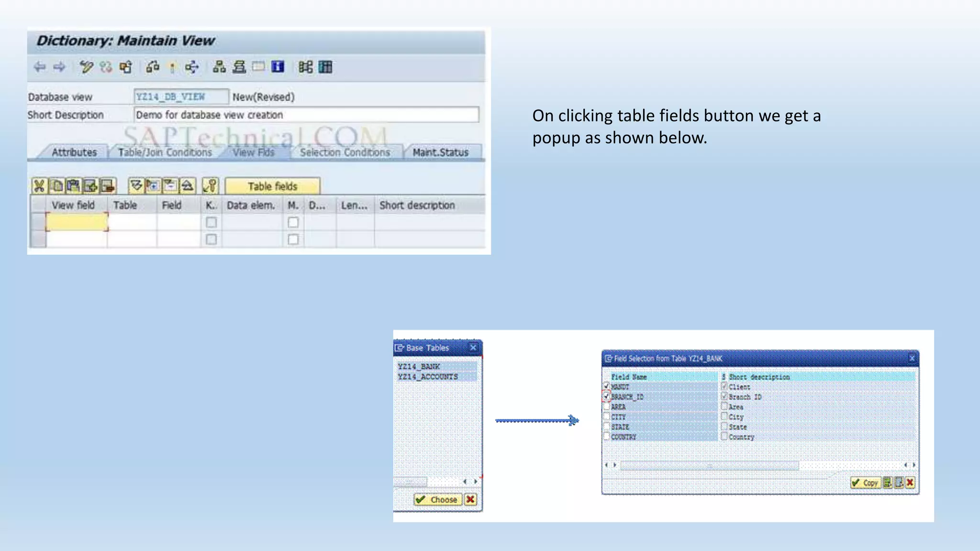980x551 pixels.
Task: Click the Paste icon above the field table
Action: click(73, 186)
